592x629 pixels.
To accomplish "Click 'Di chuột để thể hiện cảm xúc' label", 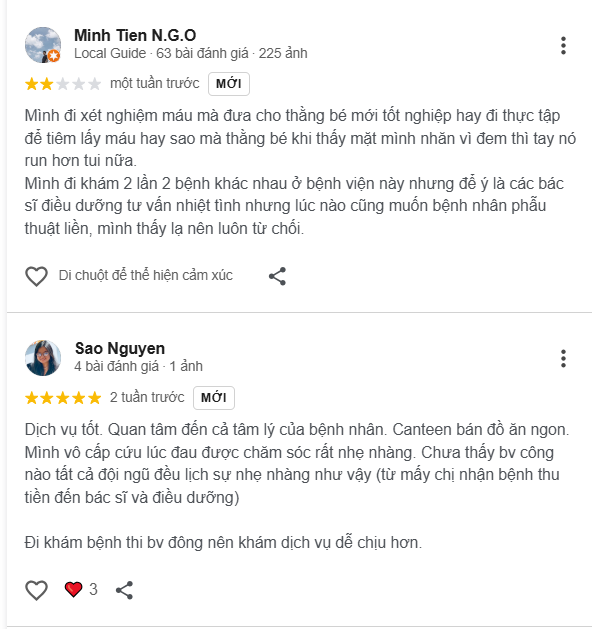I will tap(146, 276).
